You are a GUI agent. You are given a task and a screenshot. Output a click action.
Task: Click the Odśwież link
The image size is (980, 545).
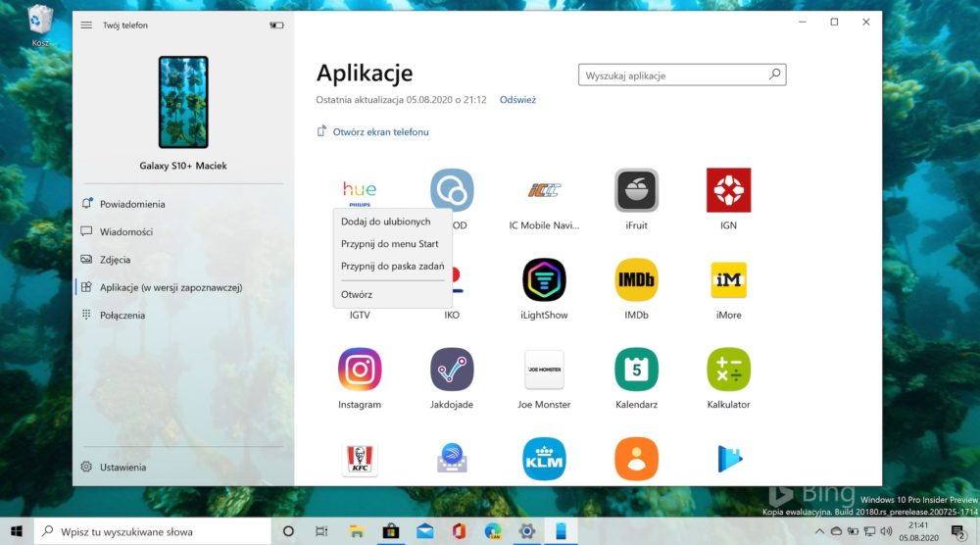point(517,99)
